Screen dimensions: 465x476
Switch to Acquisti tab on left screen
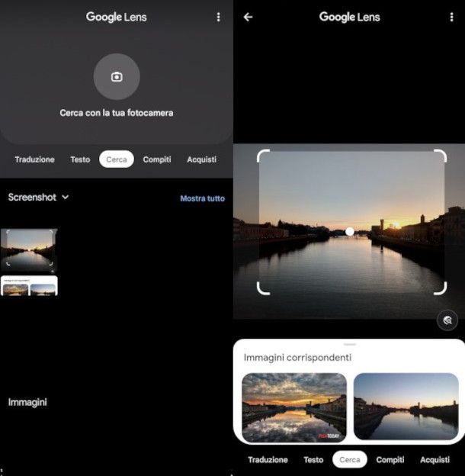point(202,159)
